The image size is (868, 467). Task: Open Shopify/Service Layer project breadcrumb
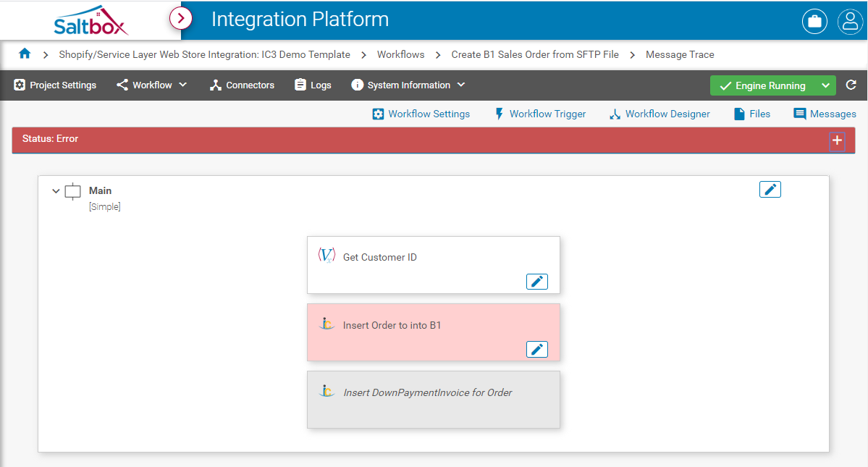(204, 54)
